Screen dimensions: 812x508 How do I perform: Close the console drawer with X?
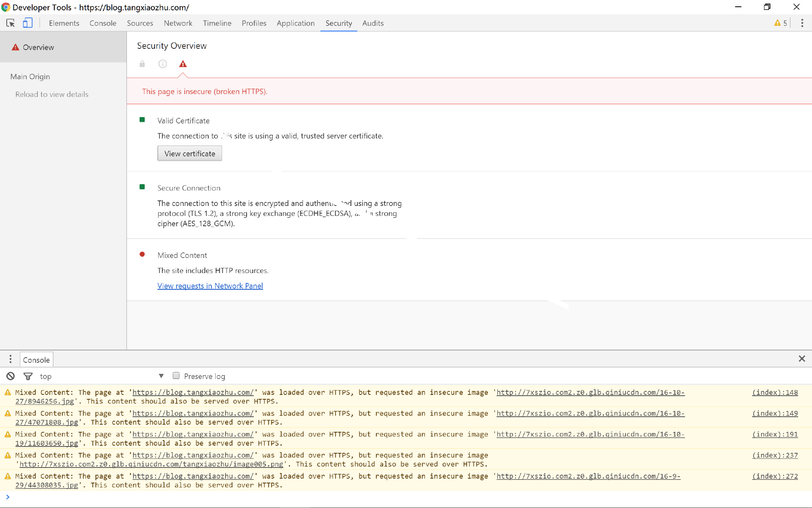click(802, 359)
